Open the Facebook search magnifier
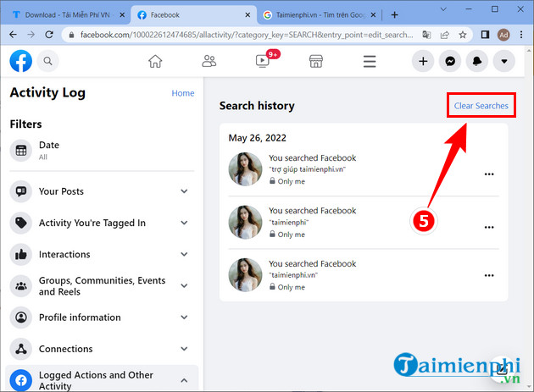This screenshot has height=392, width=534. (47, 61)
